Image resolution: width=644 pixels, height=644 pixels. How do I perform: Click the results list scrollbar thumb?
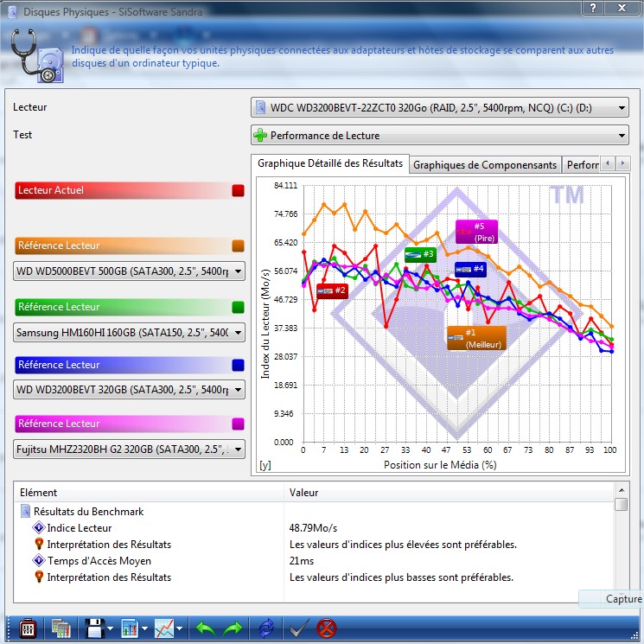(x=622, y=504)
